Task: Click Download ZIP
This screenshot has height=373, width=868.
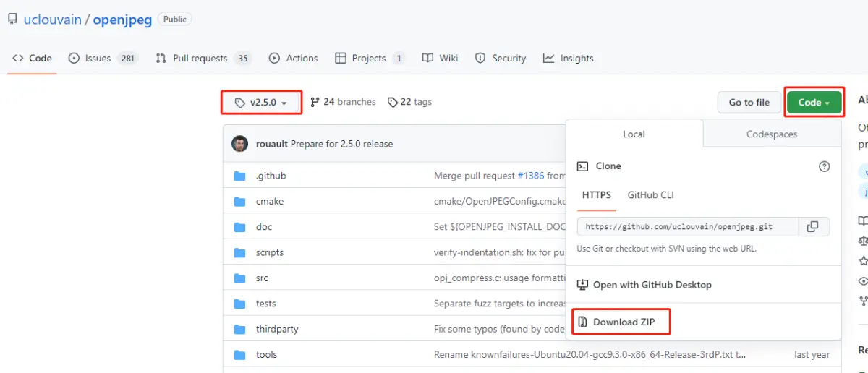Action: click(616, 322)
